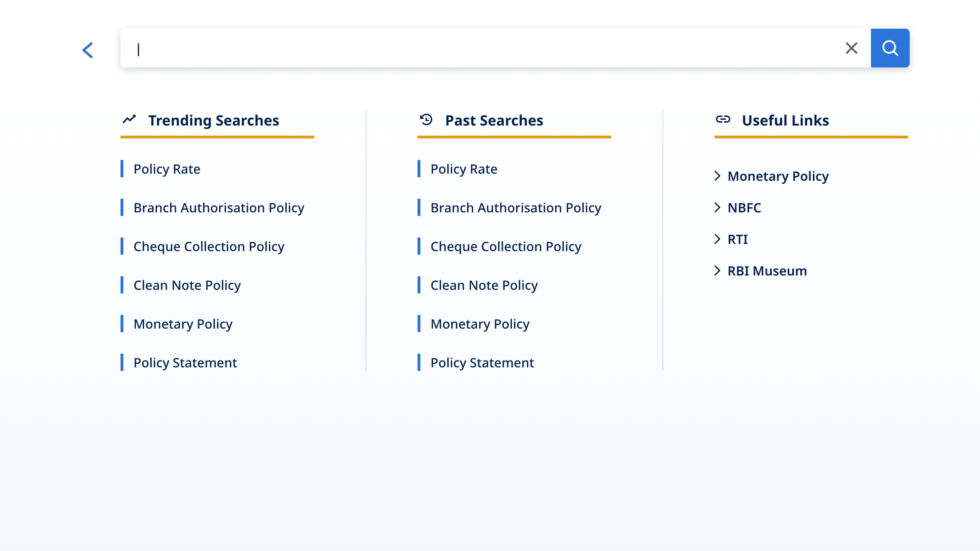Click the blue search magnifier button
This screenshot has width=980, height=551.
pyautogui.click(x=890, y=48)
